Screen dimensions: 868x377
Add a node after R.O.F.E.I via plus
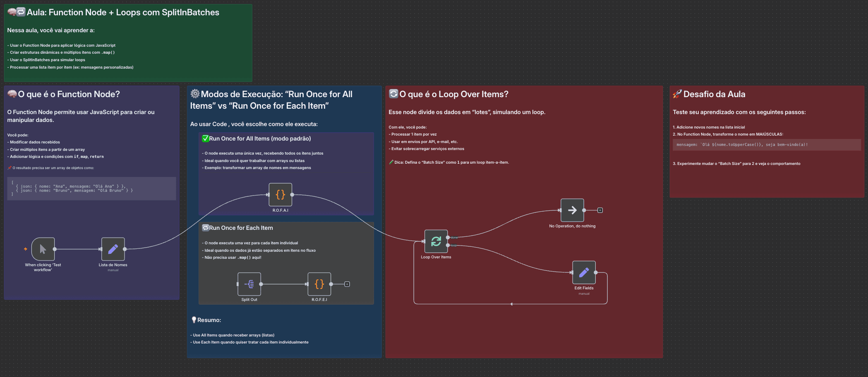click(347, 284)
